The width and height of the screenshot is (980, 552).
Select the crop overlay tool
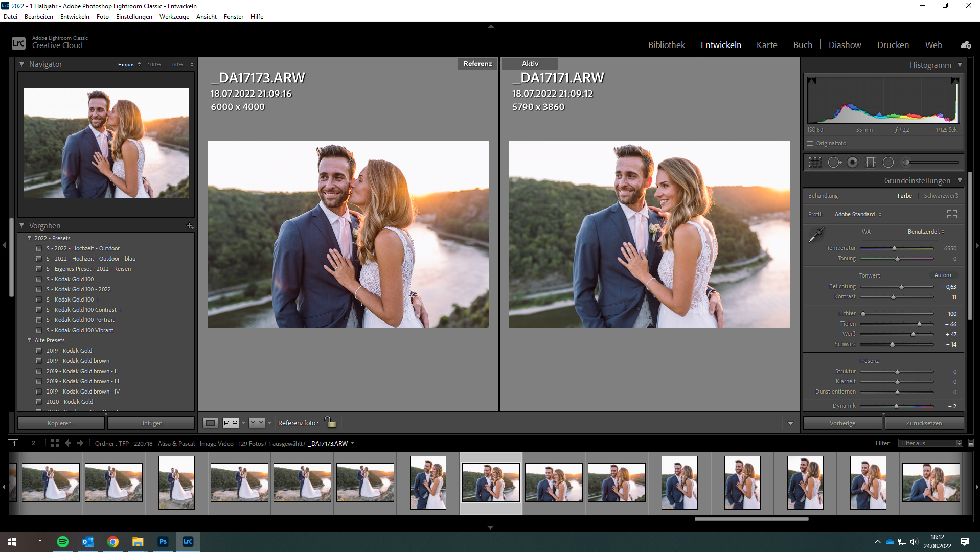(815, 163)
